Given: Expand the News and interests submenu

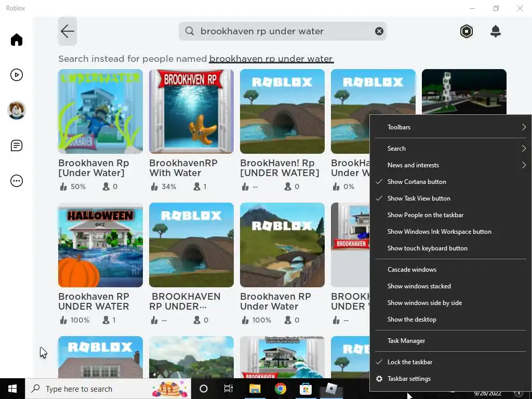Looking at the screenshot, I should point(450,165).
